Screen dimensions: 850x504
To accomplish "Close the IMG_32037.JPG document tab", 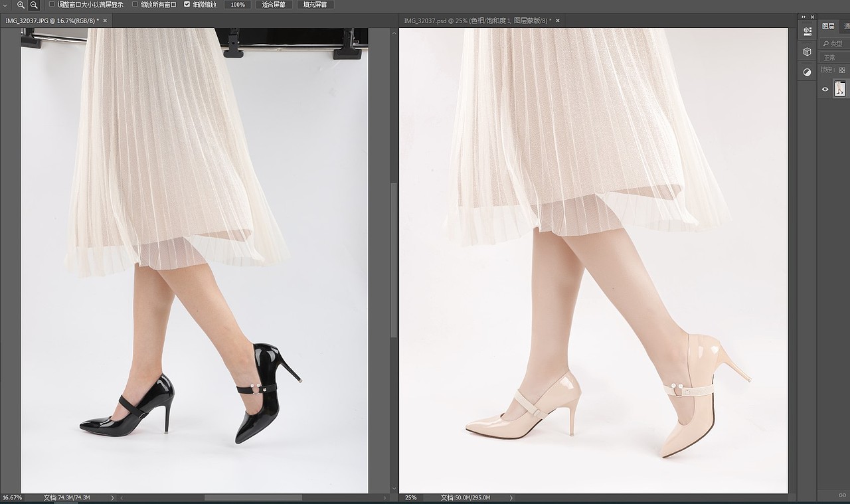I will (x=105, y=21).
